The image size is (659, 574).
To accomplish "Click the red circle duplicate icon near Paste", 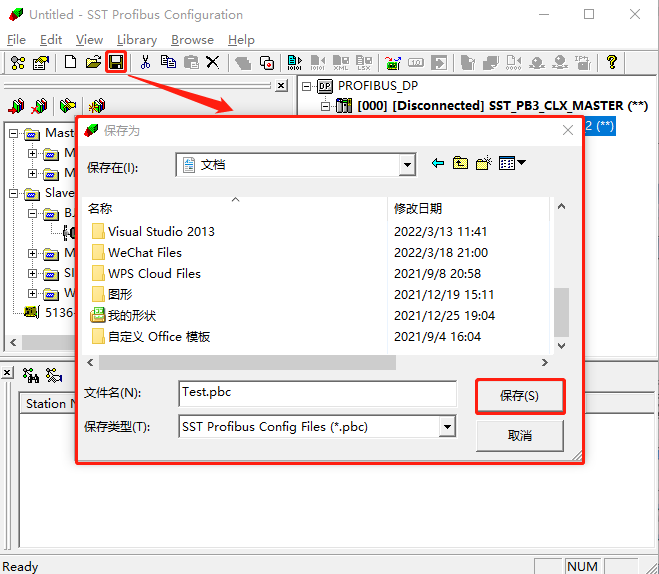I will tap(267, 63).
